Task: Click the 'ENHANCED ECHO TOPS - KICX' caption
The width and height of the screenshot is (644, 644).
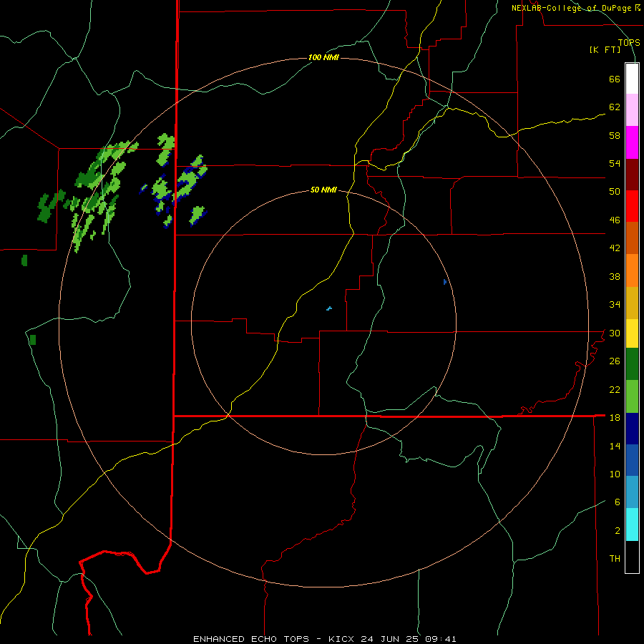Action: tap(275, 639)
